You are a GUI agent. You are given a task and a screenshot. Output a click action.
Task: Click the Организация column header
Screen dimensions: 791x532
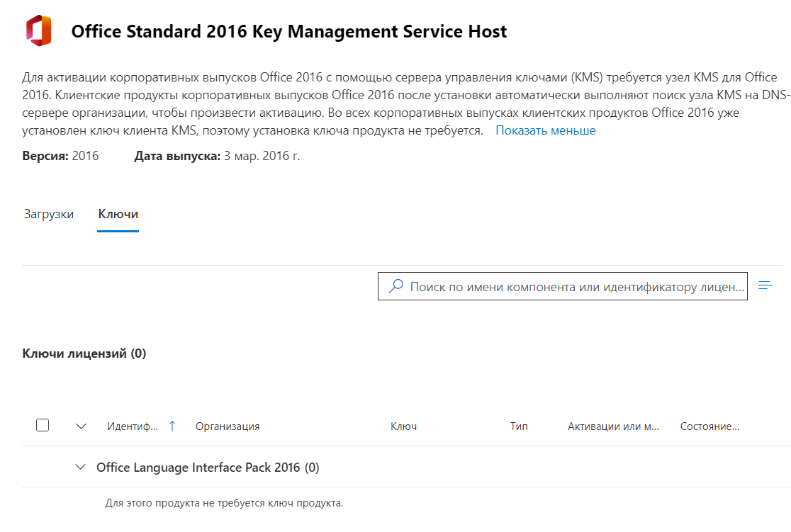pyautogui.click(x=228, y=426)
